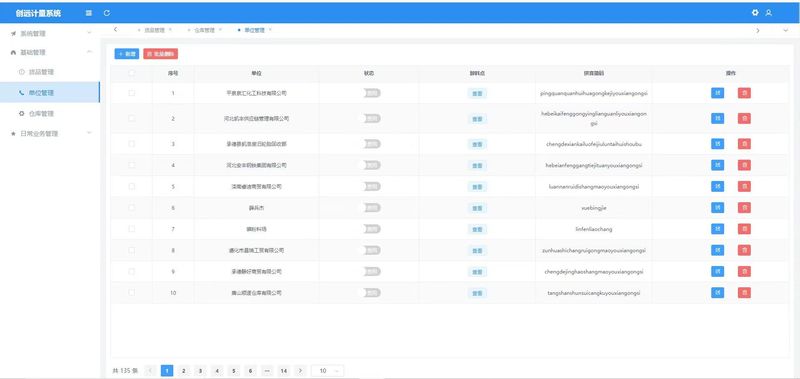Viewport: 800px width, 379px height.
Task: Delete the linfenliaochang row
Action: (744, 229)
